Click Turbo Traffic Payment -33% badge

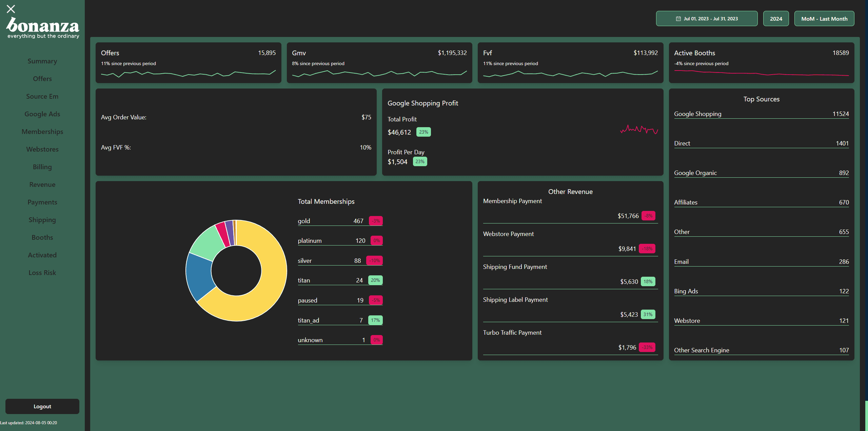(x=647, y=347)
